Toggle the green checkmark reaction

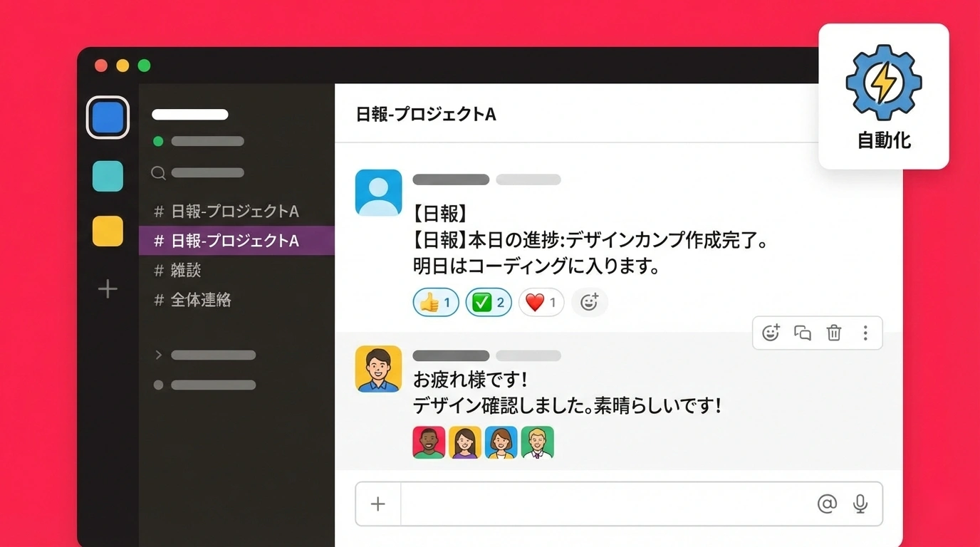[489, 302]
